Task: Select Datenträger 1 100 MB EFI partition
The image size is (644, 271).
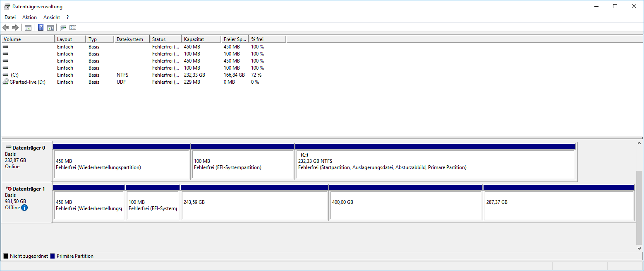Action: [x=153, y=203]
